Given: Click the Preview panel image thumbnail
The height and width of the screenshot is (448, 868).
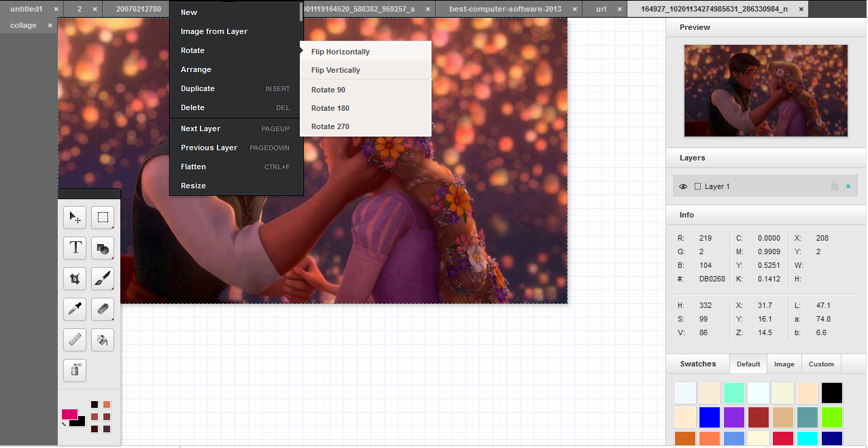Looking at the screenshot, I should [x=766, y=90].
